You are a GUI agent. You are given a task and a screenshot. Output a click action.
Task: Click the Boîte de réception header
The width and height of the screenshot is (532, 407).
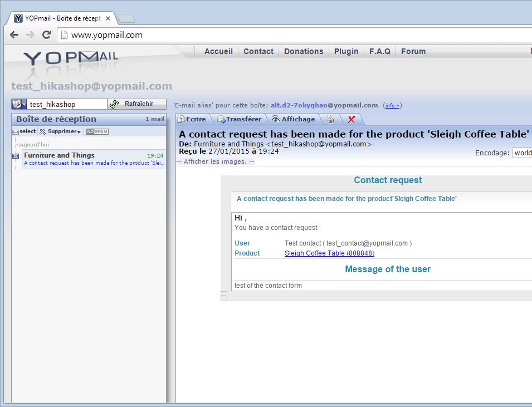(56, 119)
